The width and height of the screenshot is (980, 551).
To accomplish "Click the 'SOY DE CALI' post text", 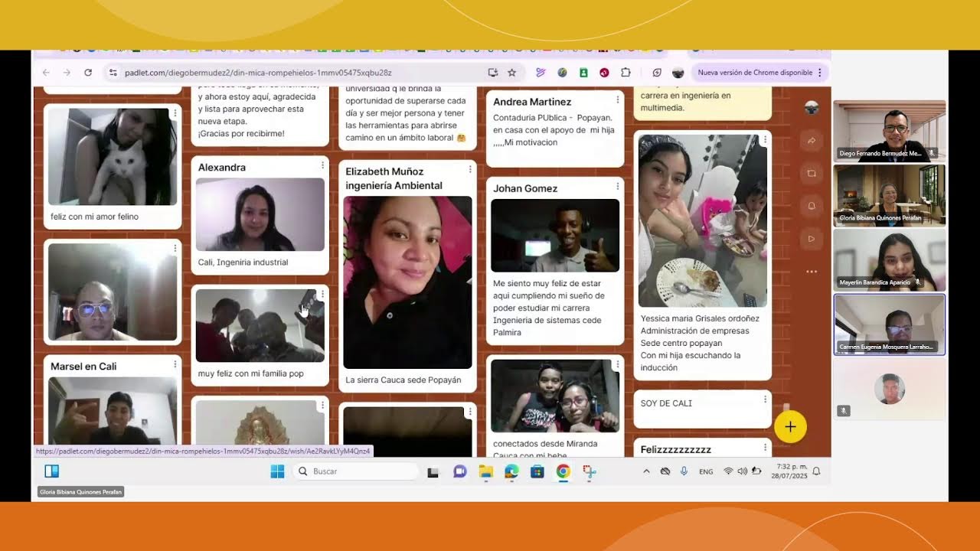I will point(666,403).
